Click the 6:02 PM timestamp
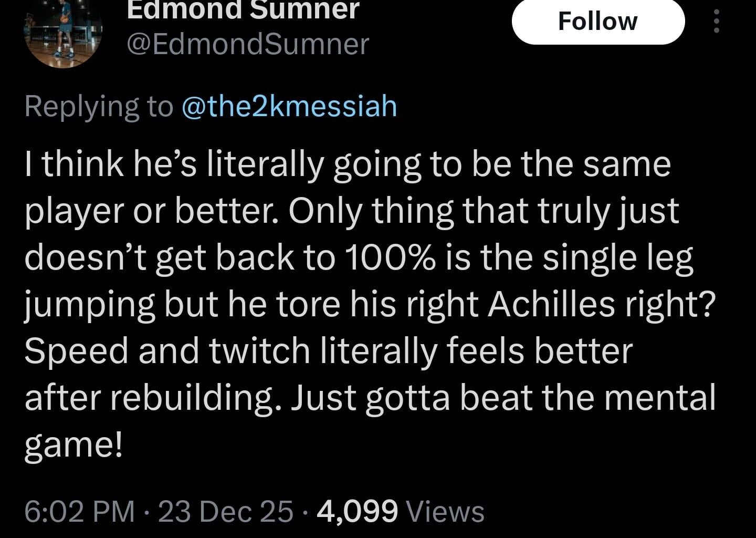The width and height of the screenshot is (756, 538). click(x=80, y=511)
